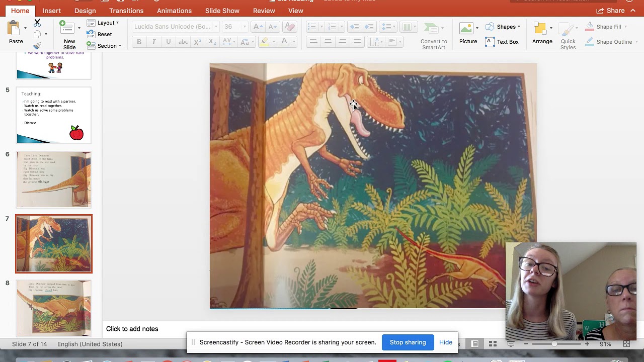Justify text alignment icon
This screenshot has width=644, height=362.
tap(357, 42)
